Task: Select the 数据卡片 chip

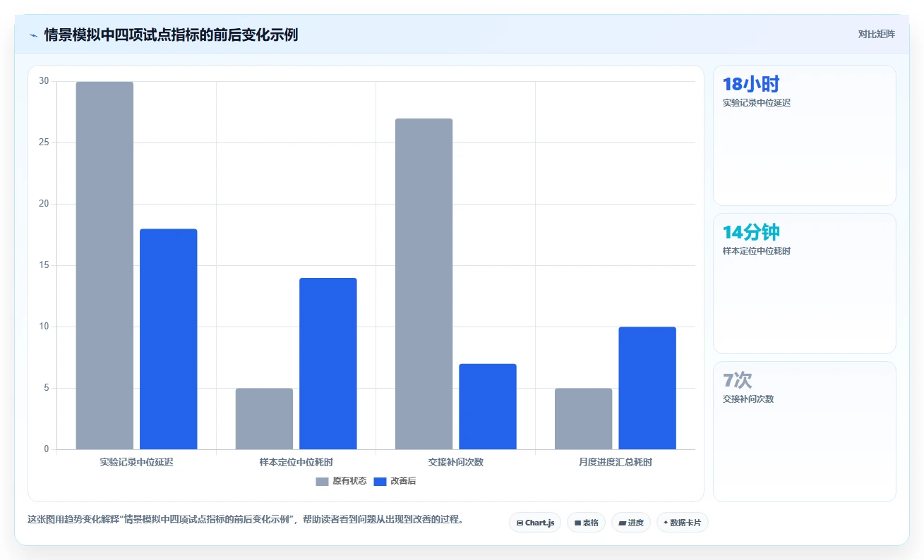Action: [x=683, y=523]
